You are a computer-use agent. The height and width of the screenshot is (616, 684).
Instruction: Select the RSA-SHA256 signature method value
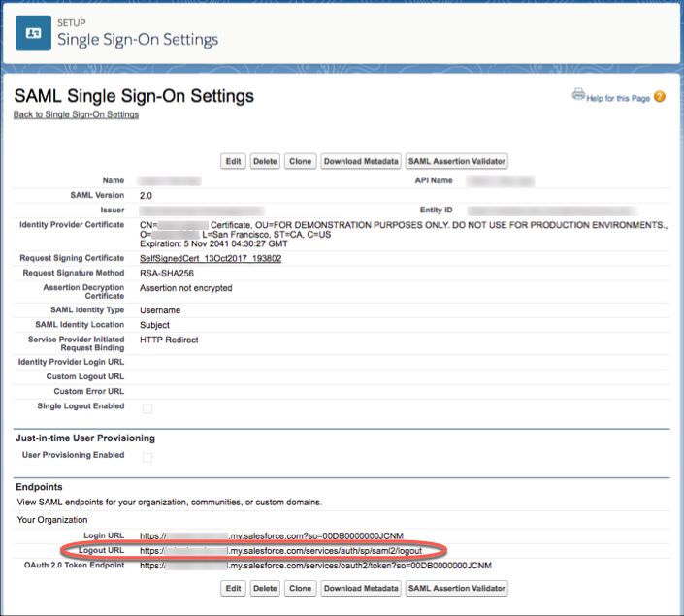click(167, 274)
